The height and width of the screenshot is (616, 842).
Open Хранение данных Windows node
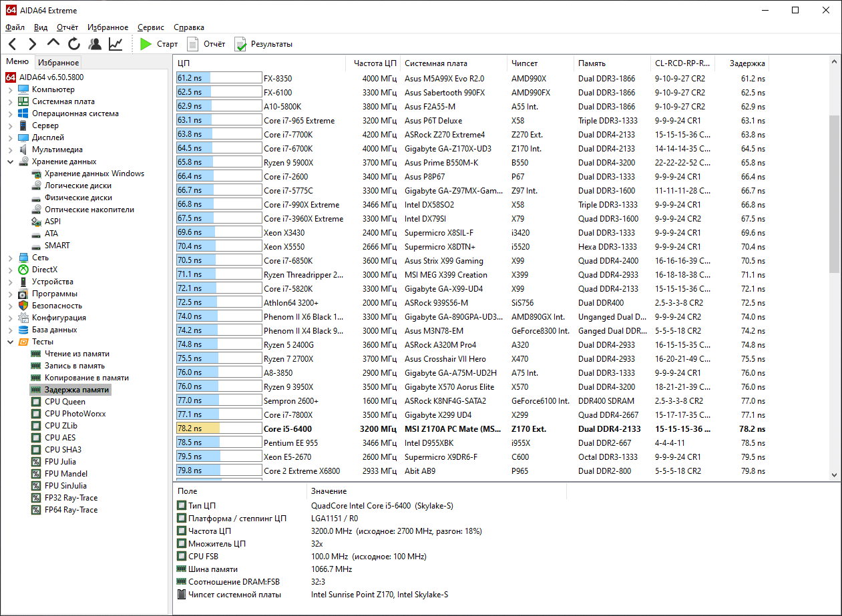(x=94, y=174)
